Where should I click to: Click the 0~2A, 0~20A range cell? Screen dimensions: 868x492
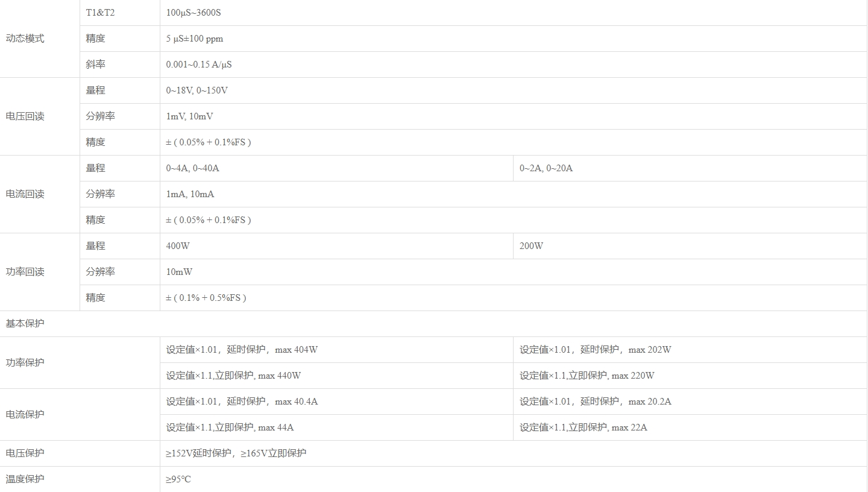point(690,168)
